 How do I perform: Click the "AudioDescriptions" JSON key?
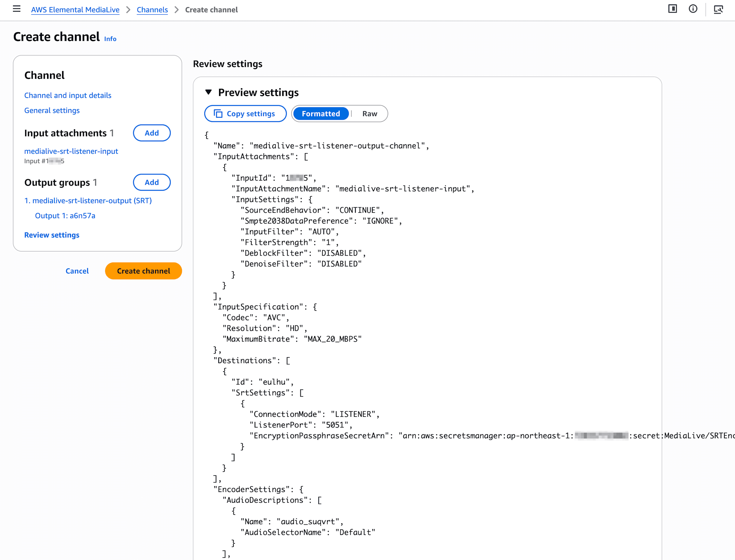click(267, 500)
